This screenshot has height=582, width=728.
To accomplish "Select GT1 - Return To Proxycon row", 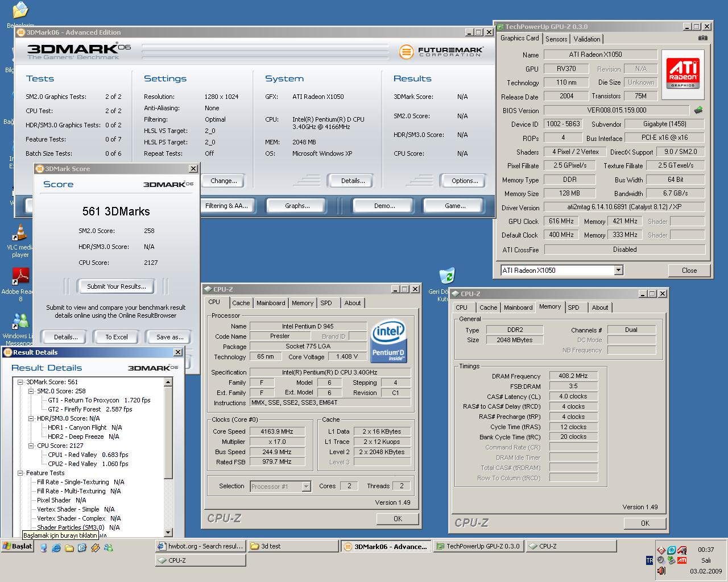I will (x=99, y=400).
